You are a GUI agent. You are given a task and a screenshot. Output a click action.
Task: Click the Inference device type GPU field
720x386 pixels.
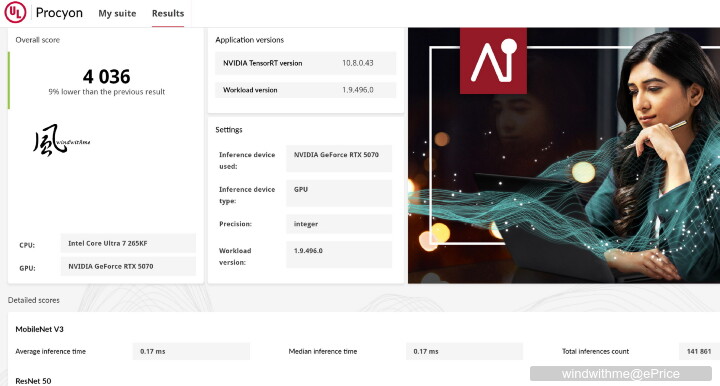pyautogui.click(x=339, y=193)
